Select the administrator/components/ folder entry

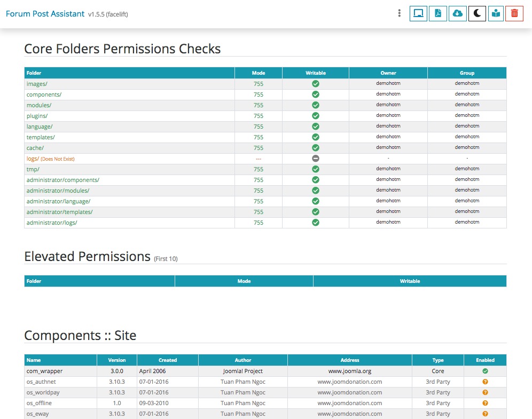(x=63, y=180)
